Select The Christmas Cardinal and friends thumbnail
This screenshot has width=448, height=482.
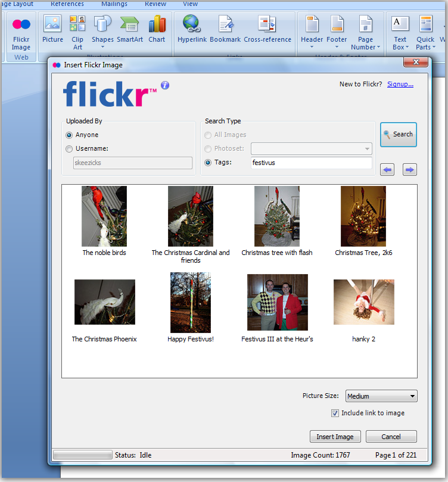pos(191,216)
